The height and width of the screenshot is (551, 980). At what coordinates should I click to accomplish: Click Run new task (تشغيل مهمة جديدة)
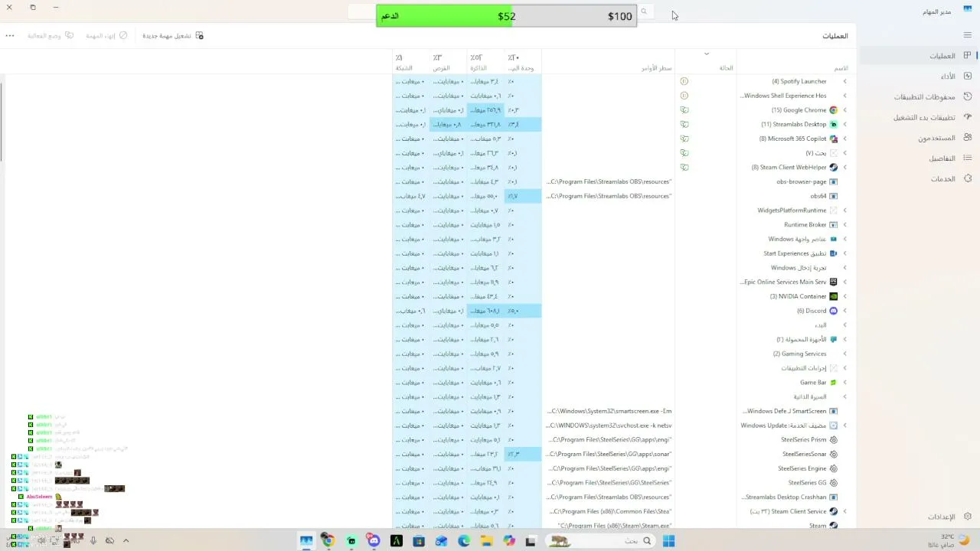(x=173, y=36)
